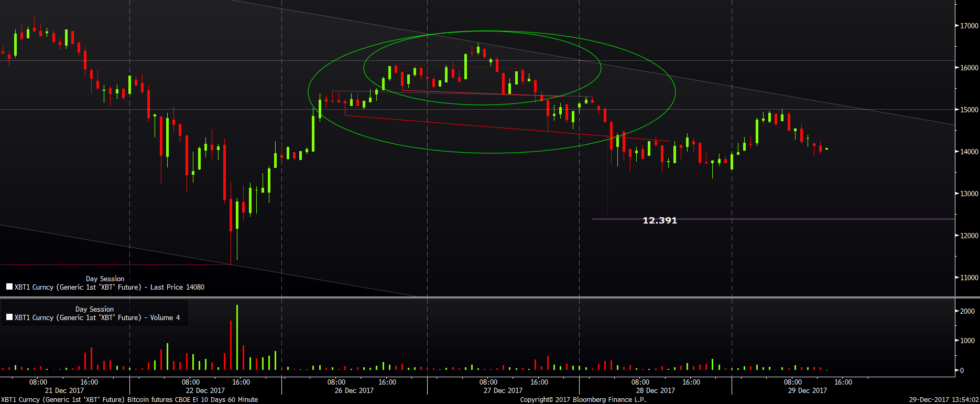
Task: Click the 08:00 time label above 21 Dec 2017
Action: 38,382
